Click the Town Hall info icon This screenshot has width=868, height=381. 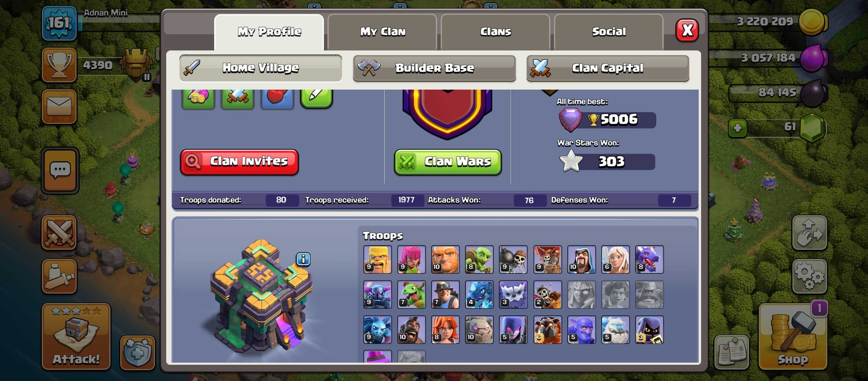303,259
